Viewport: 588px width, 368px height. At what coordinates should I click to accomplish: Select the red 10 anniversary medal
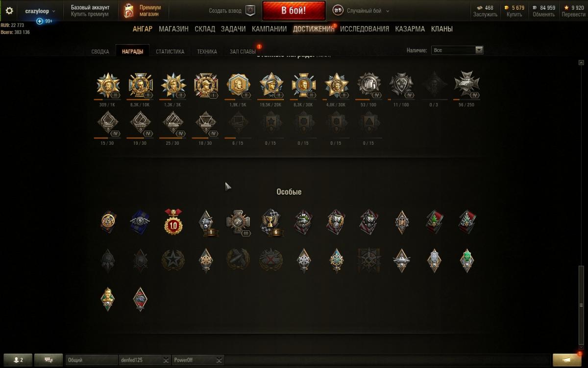coord(173,222)
